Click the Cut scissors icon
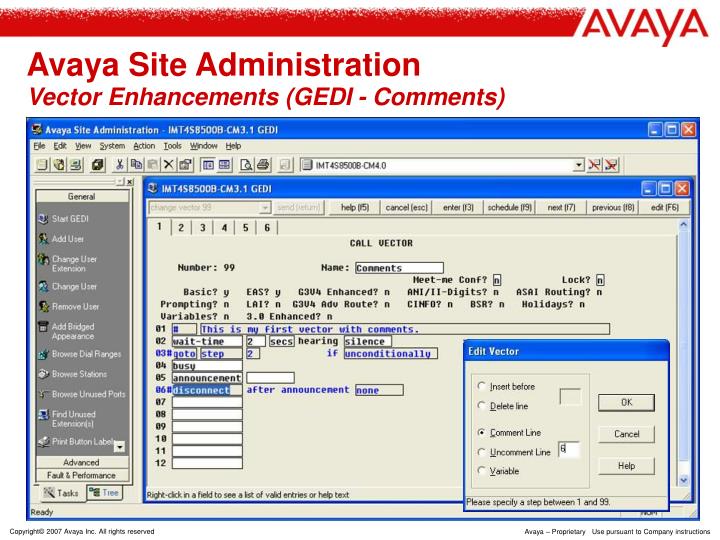The width and height of the screenshot is (720, 540). point(119,165)
